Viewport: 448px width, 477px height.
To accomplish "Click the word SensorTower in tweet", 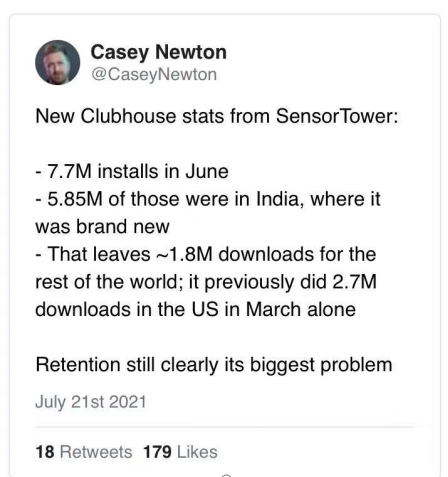I will [337, 116].
